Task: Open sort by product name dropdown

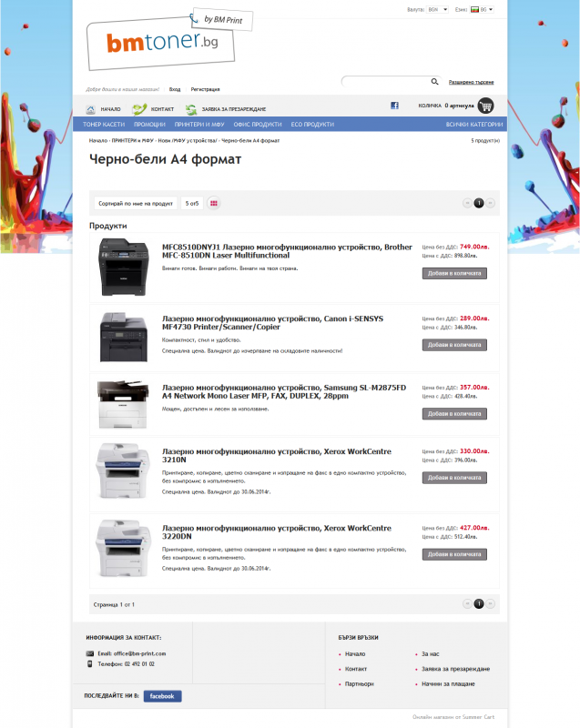Action: (136, 203)
